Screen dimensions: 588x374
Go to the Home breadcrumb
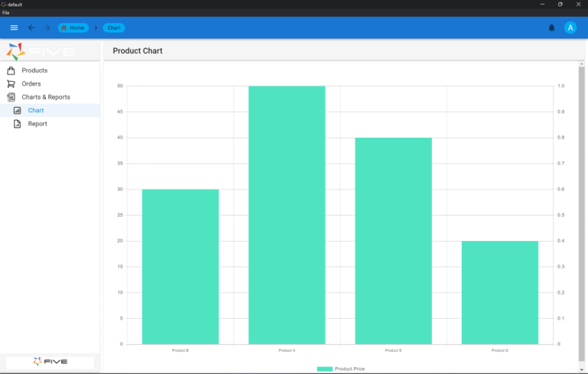pyautogui.click(x=73, y=28)
